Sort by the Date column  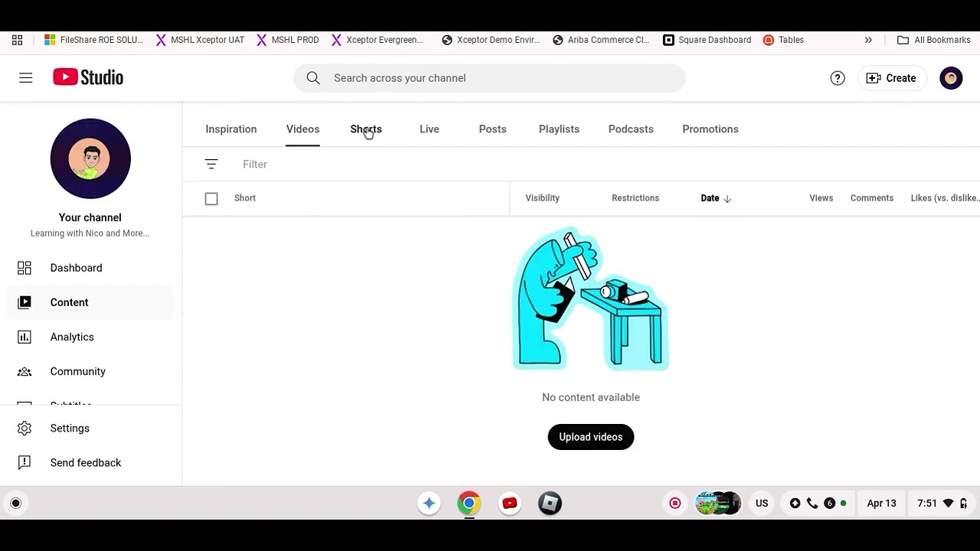pyautogui.click(x=716, y=198)
